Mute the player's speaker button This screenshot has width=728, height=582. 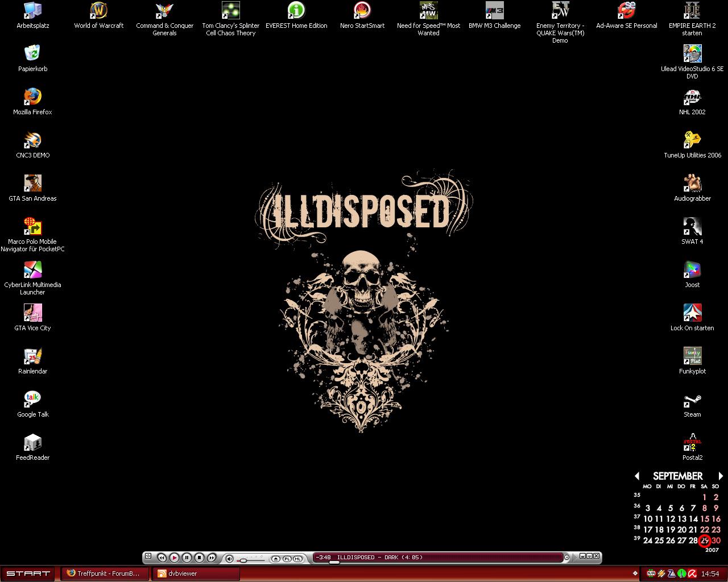tap(229, 559)
